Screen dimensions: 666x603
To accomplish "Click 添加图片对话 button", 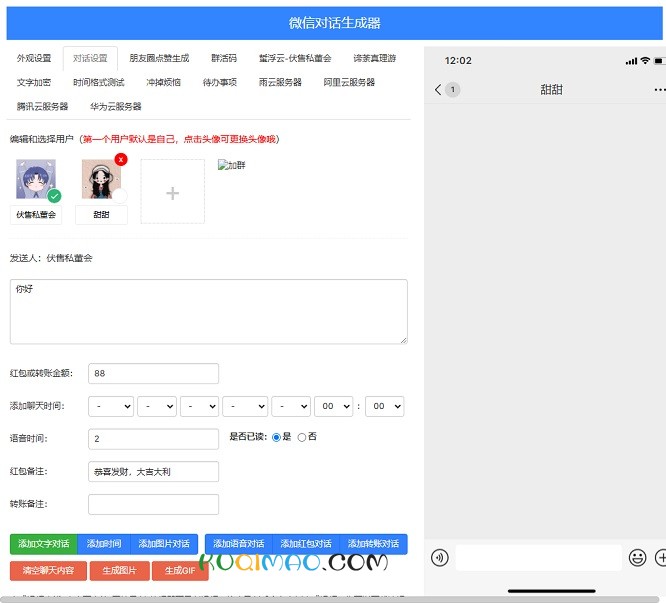I will [164, 544].
